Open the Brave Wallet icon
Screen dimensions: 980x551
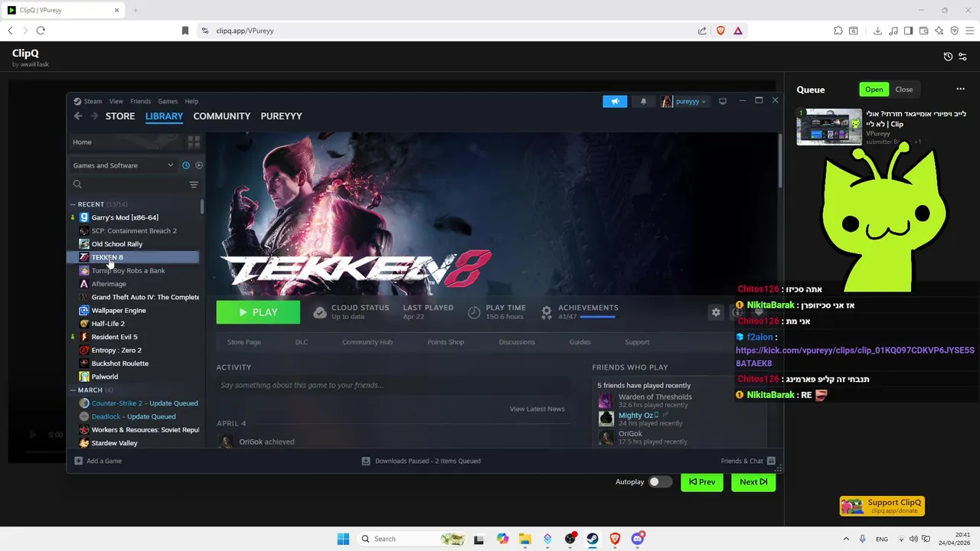click(x=924, y=31)
